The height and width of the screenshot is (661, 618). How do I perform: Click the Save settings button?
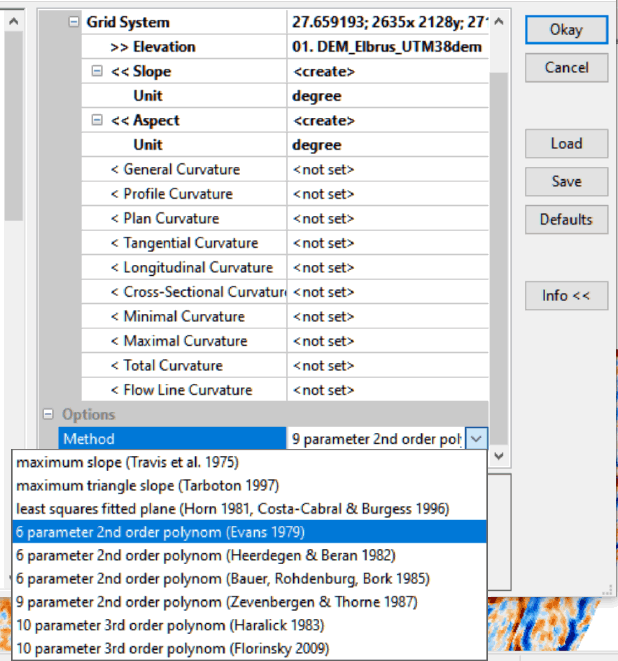pyautogui.click(x=565, y=181)
